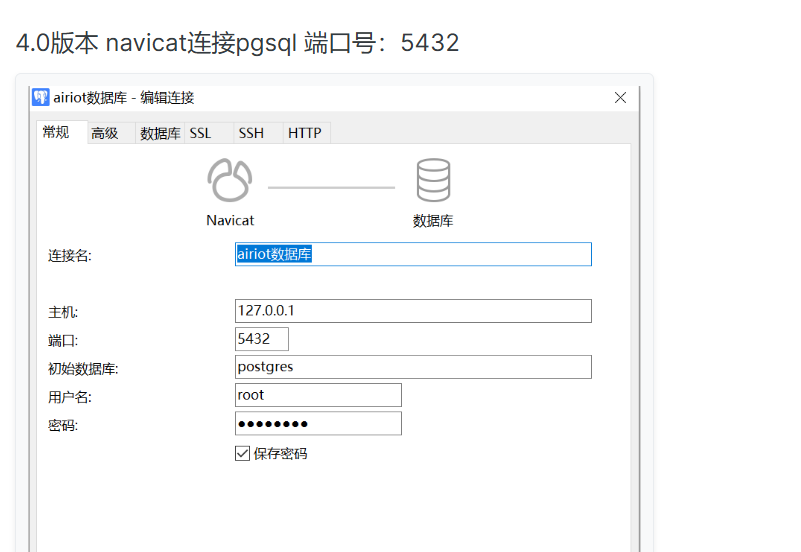Click the 4.0版本 navicat连接pgsql heading text
801x552 pixels.
tap(237, 43)
